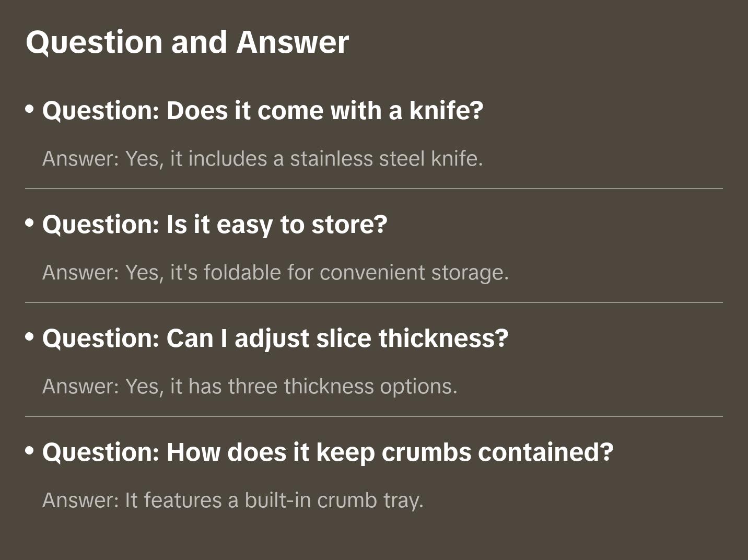Click the "Question:" label of the slice thickness question

[101, 339]
